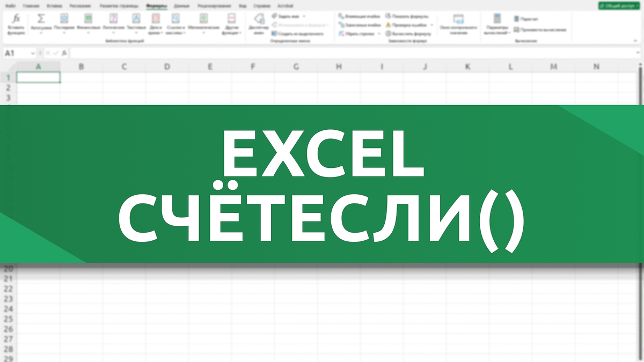The width and height of the screenshot is (644, 362).
Task: Click the Select All corner of the grid
Action: [8, 67]
